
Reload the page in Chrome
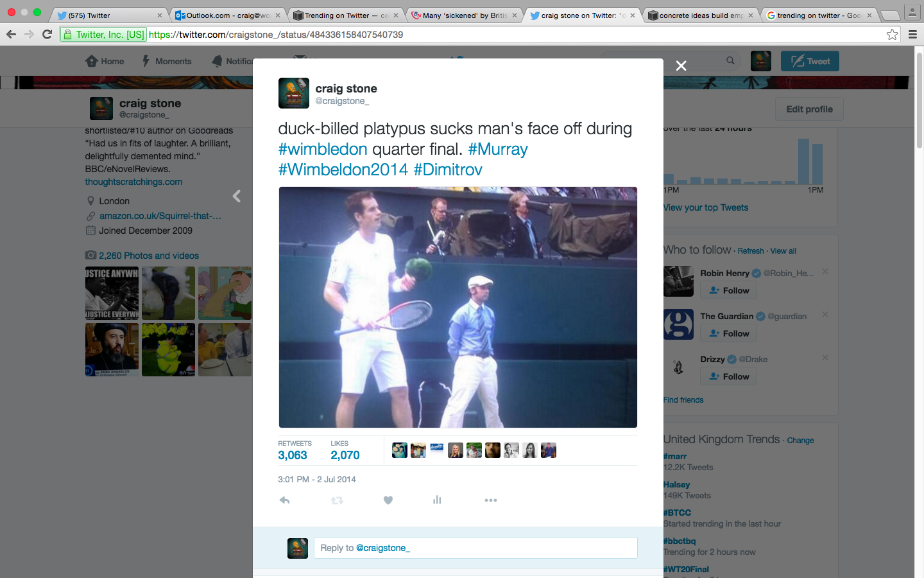click(x=47, y=34)
